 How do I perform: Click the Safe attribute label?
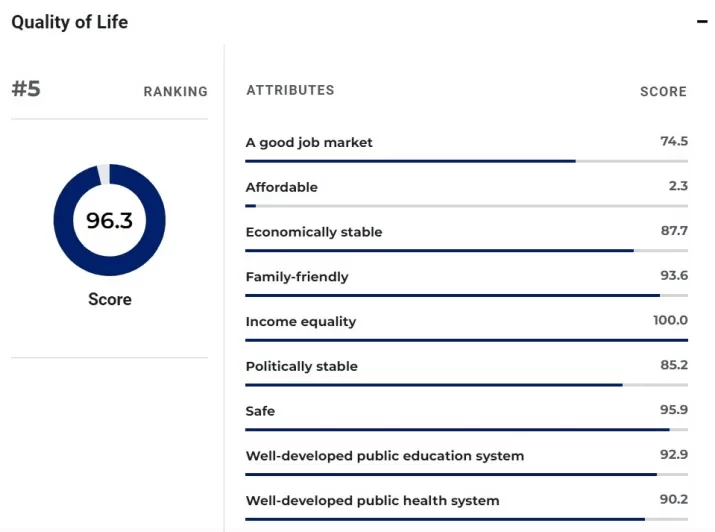(x=260, y=411)
